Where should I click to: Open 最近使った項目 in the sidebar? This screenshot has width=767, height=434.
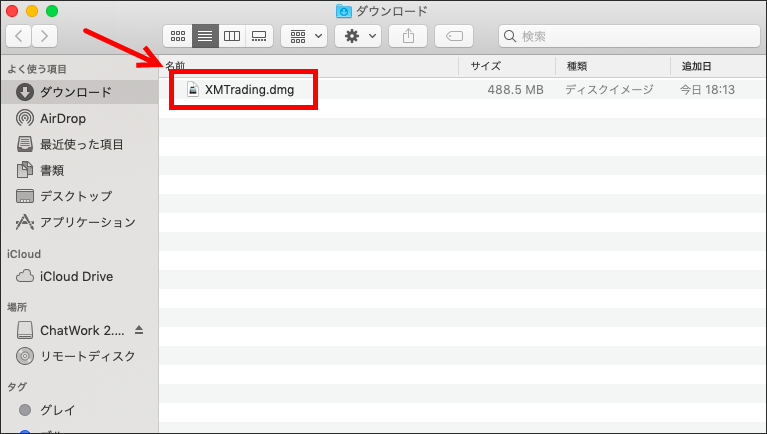[81, 144]
